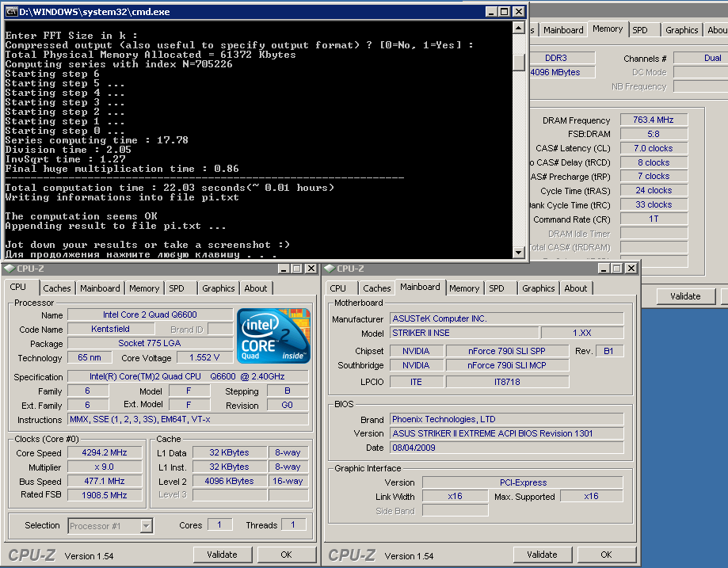Open About tab in left CPU-Z window

click(255, 288)
